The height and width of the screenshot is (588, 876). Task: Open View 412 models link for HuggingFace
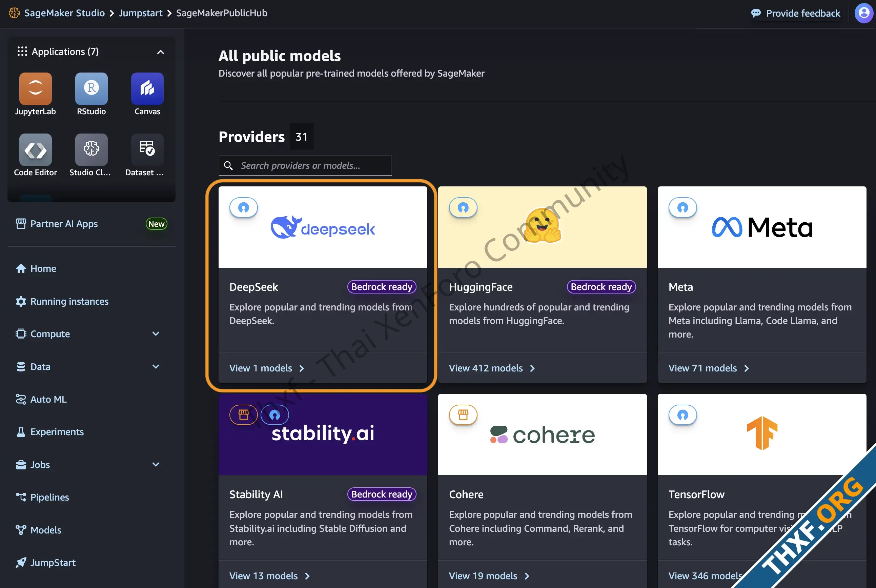pos(492,368)
